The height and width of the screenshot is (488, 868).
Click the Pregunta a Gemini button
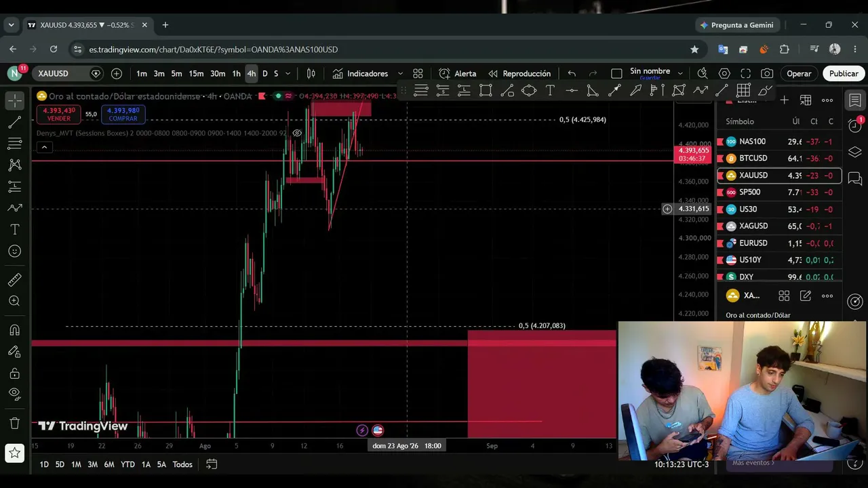click(x=736, y=25)
